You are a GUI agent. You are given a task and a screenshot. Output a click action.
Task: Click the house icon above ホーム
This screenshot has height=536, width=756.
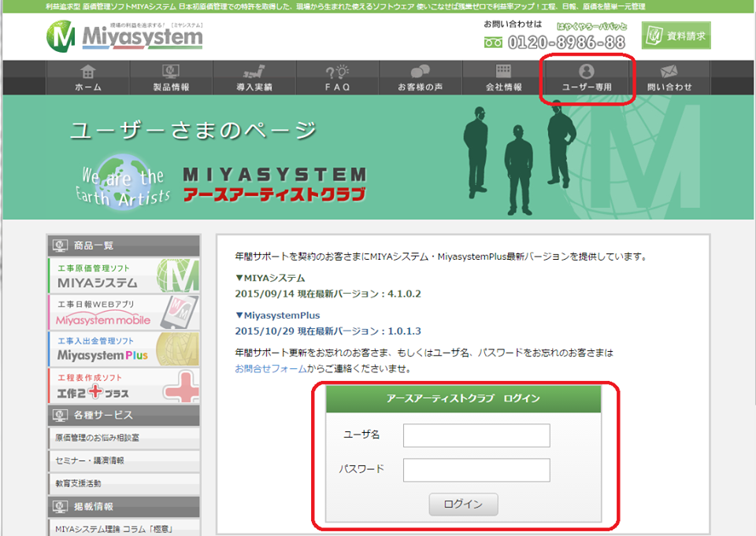87,72
